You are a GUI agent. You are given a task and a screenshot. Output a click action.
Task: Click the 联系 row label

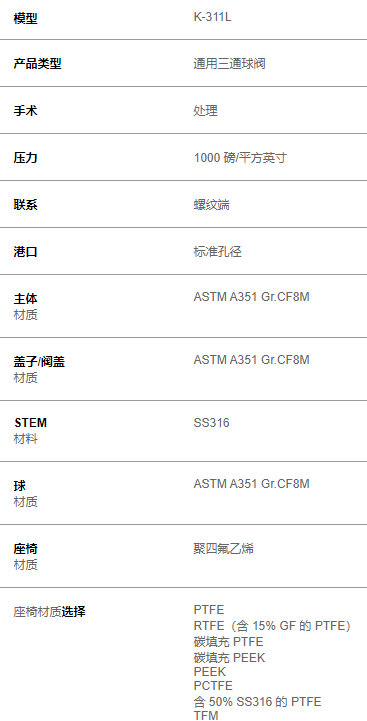coord(25,205)
